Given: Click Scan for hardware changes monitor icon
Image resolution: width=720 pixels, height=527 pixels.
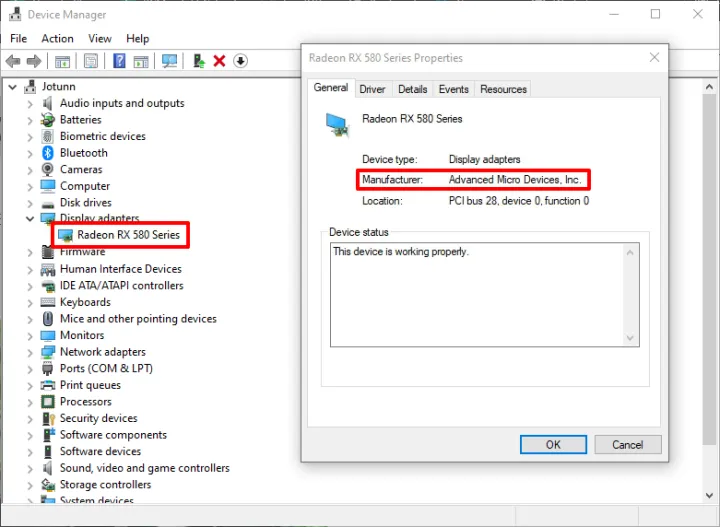Looking at the screenshot, I should pos(169,61).
